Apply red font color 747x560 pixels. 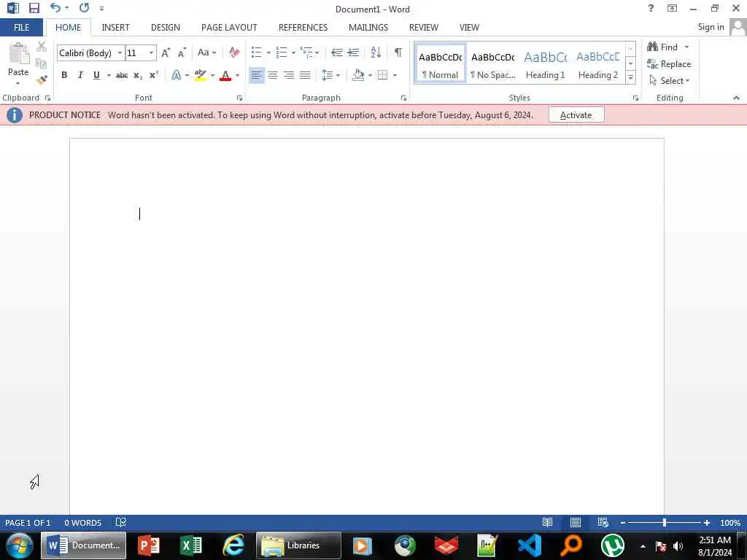(x=226, y=75)
